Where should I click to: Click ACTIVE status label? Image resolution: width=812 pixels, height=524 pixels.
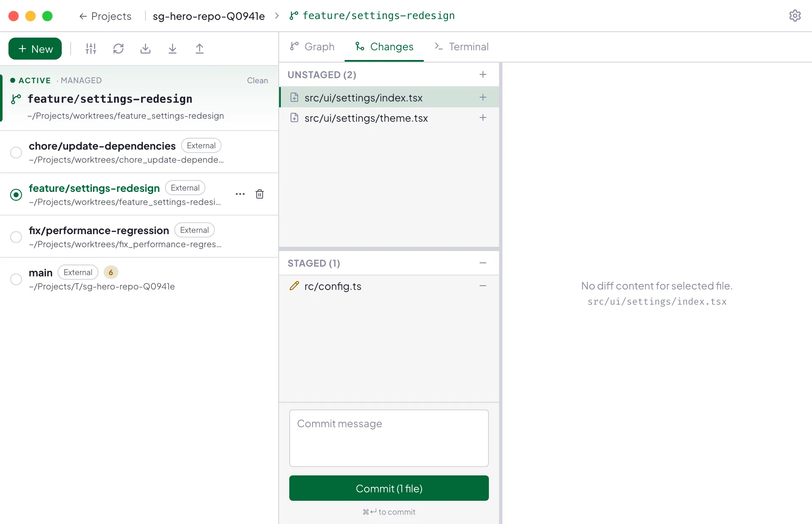coord(35,80)
